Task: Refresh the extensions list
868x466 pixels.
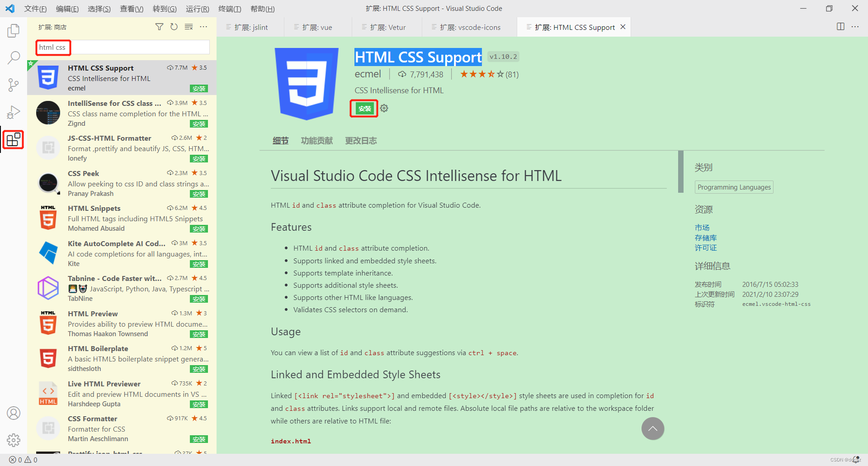Action: 174,27
